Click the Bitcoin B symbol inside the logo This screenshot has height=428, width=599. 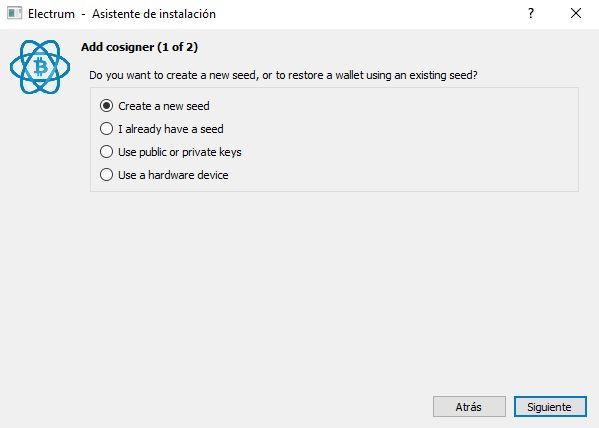coord(40,67)
